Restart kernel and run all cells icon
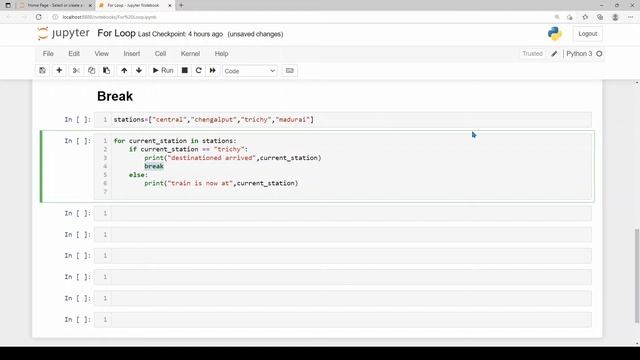 pos(213,71)
